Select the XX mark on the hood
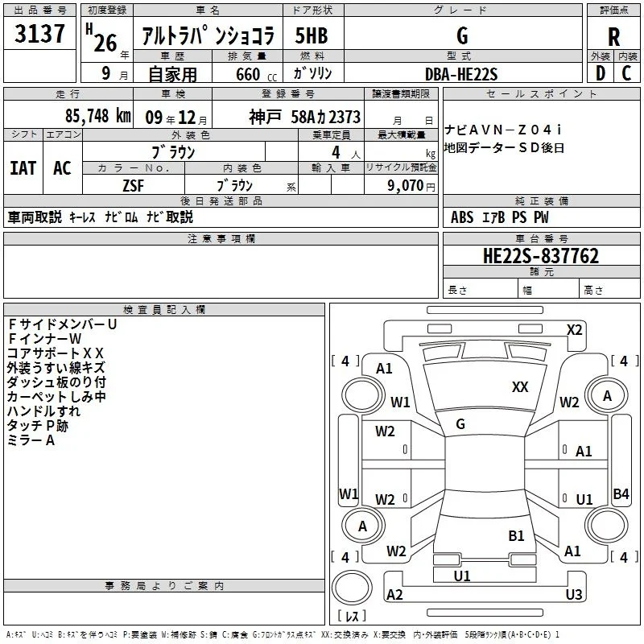 pyautogui.click(x=520, y=386)
